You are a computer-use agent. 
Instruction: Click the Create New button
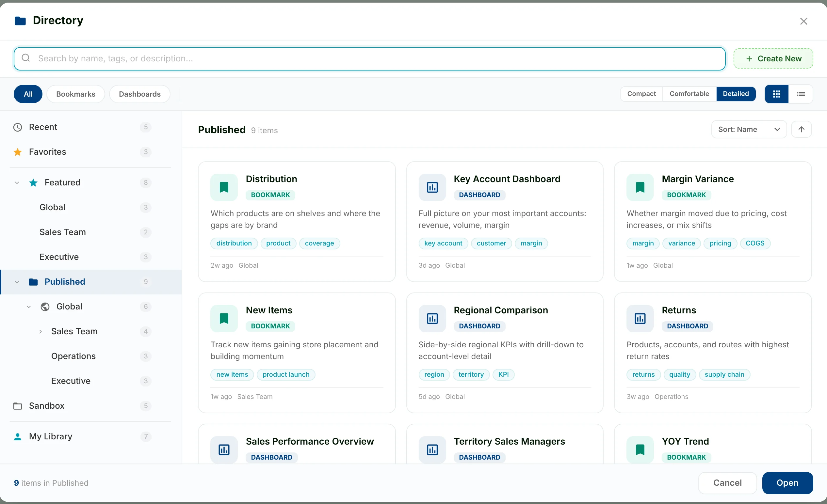click(x=773, y=58)
